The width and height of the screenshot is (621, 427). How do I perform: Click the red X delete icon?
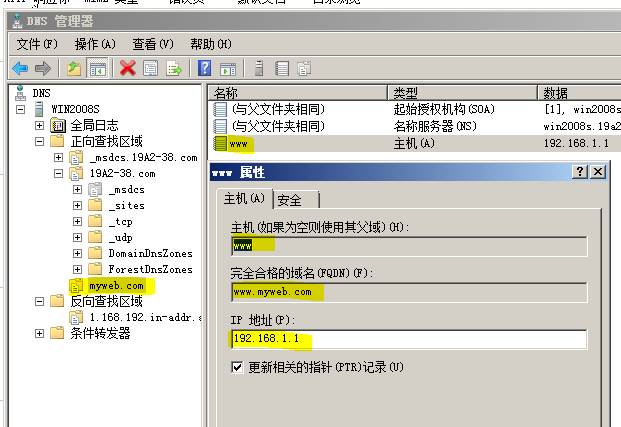coord(128,68)
